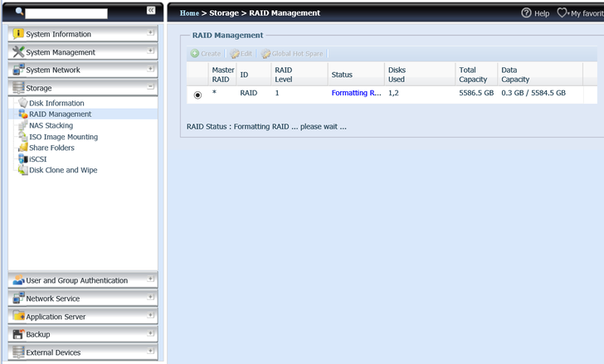Click the Formatting RAID status text in the row
The width and height of the screenshot is (604, 364).
pyautogui.click(x=356, y=94)
